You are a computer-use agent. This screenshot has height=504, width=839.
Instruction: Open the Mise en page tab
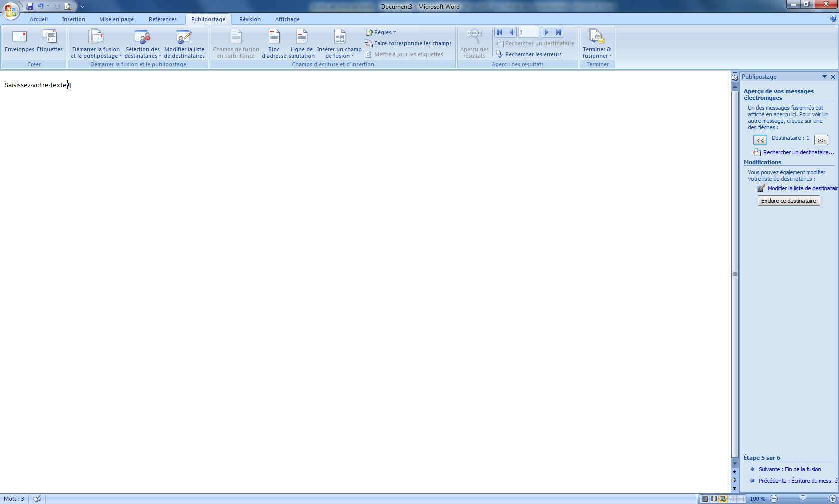coord(116,19)
